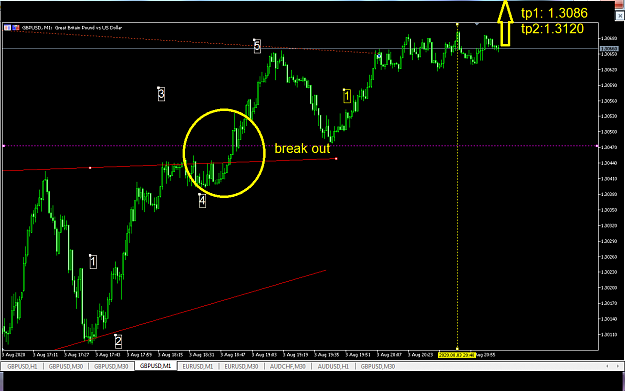The image size is (625, 391).
Task: Click the '3 Aug 19:35' time axis label
Action: pyautogui.click(x=326, y=355)
